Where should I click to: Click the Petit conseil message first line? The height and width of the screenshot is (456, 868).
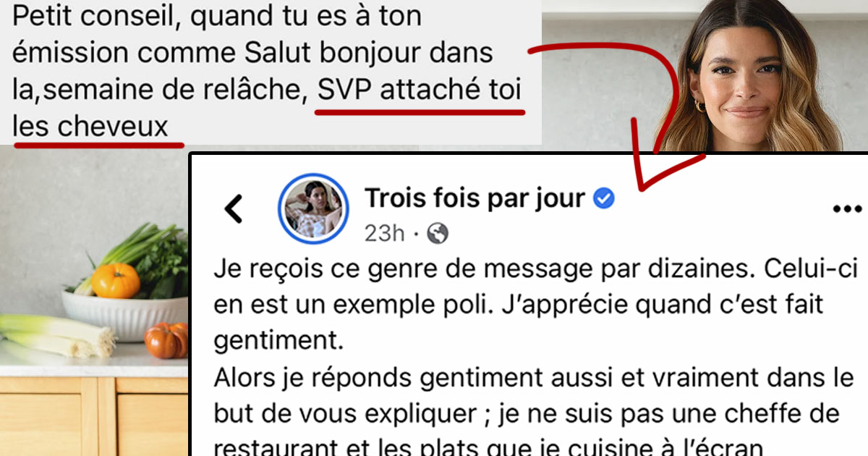[x=216, y=16]
